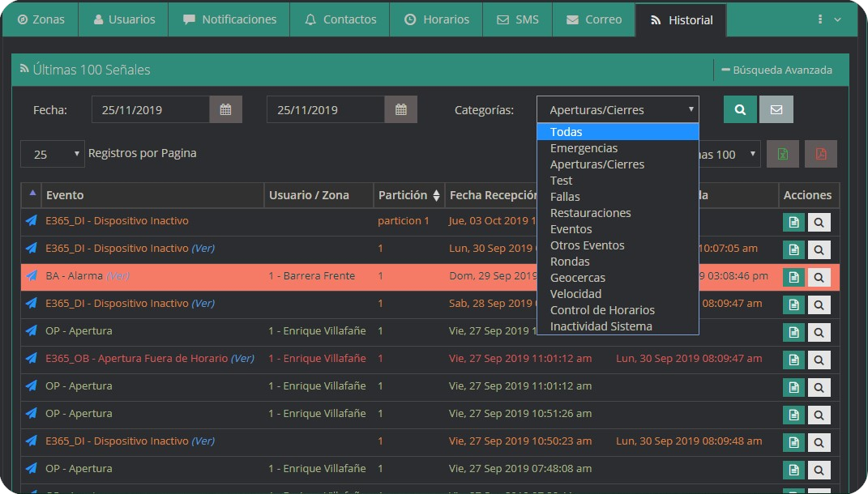Open calendar picker for second date field
868x494 pixels.
click(400, 109)
